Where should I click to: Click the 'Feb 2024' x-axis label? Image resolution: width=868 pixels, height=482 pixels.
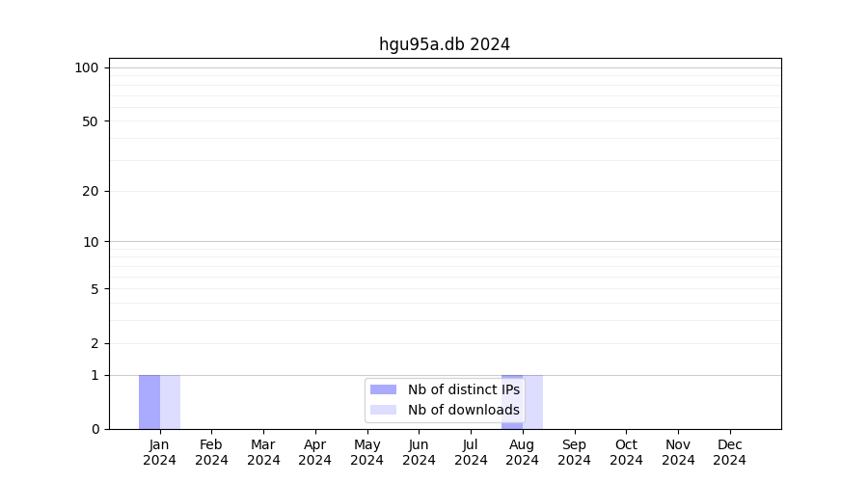click(x=211, y=452)
